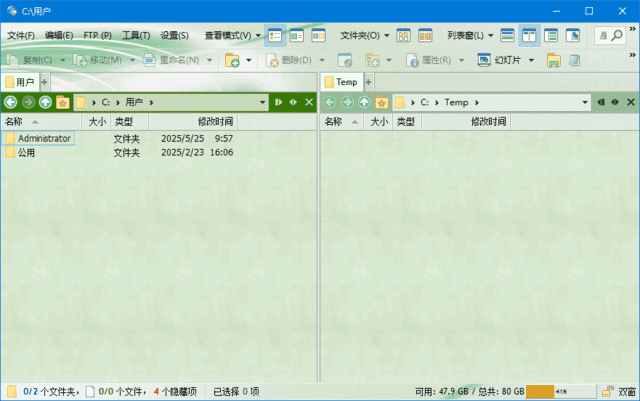Screen dimensions: 640x401
Task: Open the Move (M) dropdown arrow
Action: click(132, 60)
